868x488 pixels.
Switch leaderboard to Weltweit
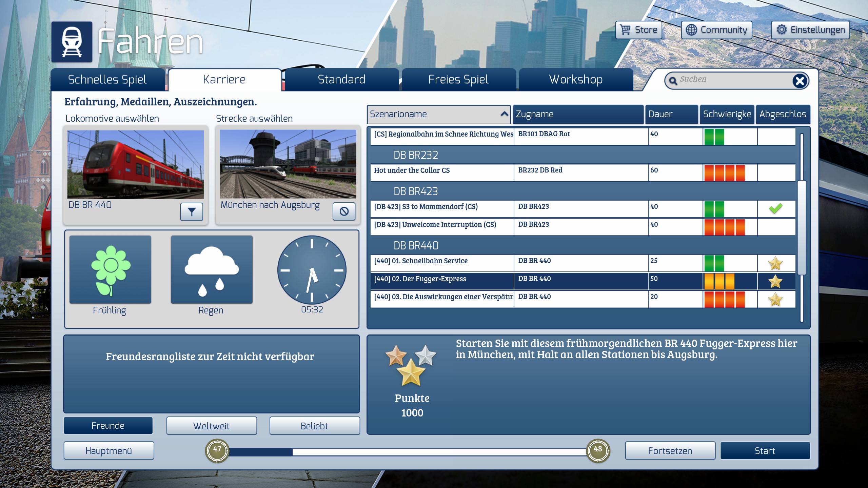212,426
